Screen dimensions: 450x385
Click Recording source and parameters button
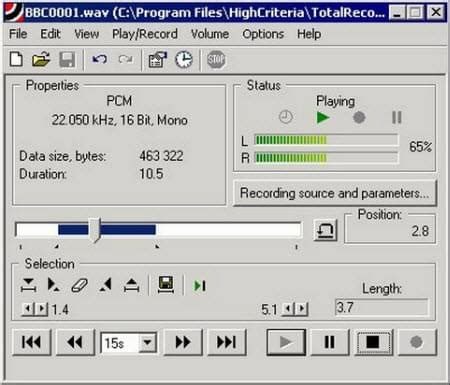coord(335,193)
